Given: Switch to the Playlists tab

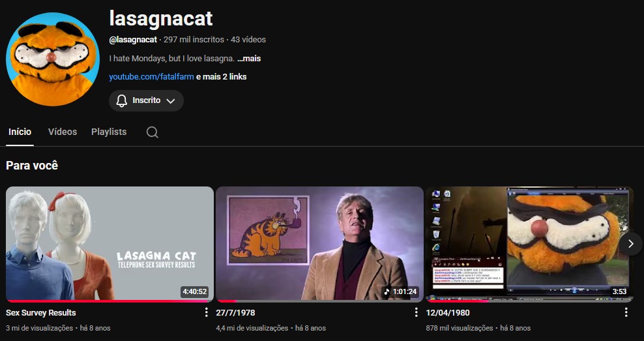Looking at the screenshot, I should pyautogui.click(x=109, y=132).
